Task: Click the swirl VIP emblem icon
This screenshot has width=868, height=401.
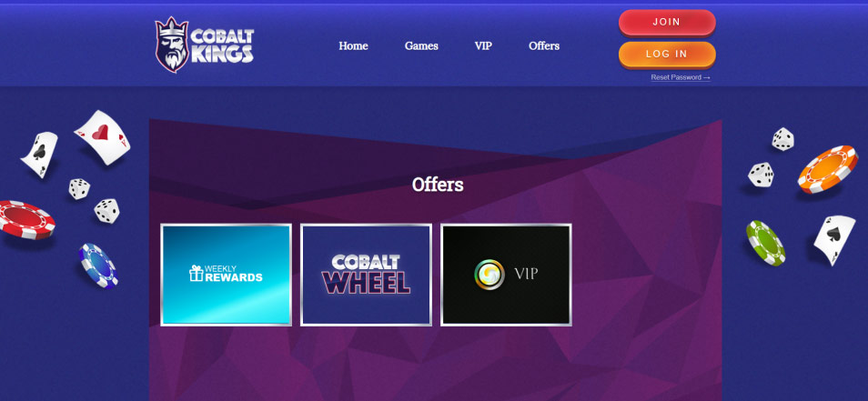Action: click(x=490, y=275)
